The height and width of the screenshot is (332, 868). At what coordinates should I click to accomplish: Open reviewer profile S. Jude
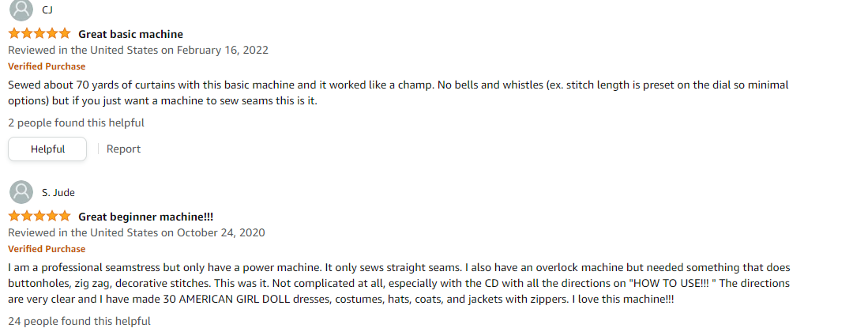point(58,192)
